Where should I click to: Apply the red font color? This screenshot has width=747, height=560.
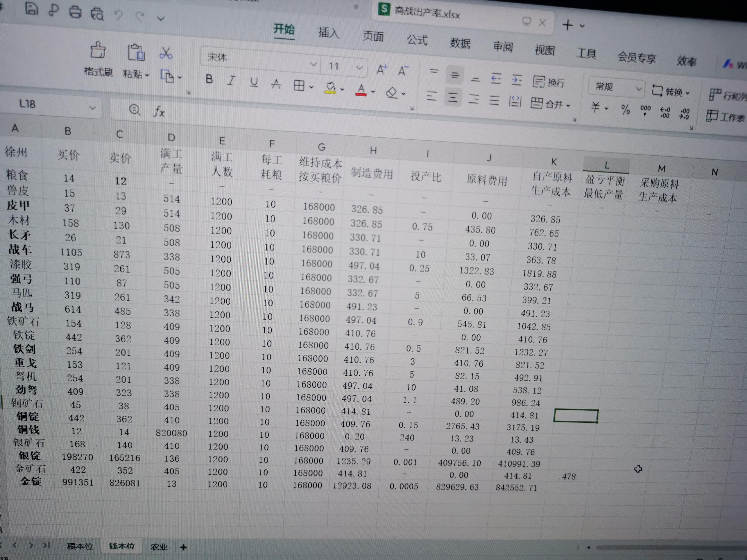point(361,90)
